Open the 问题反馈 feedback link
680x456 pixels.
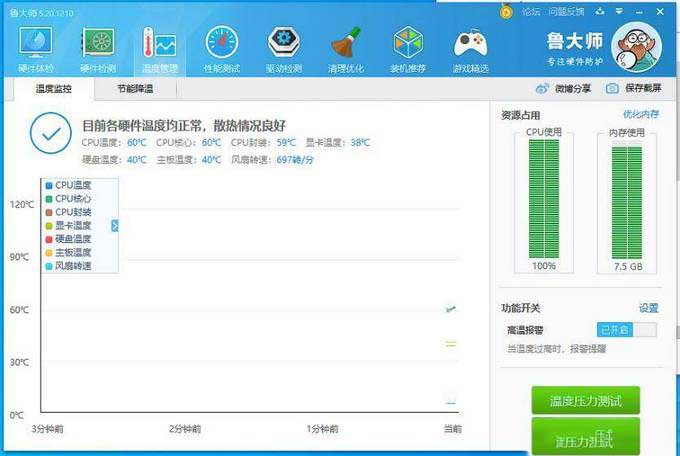[566, 12]
